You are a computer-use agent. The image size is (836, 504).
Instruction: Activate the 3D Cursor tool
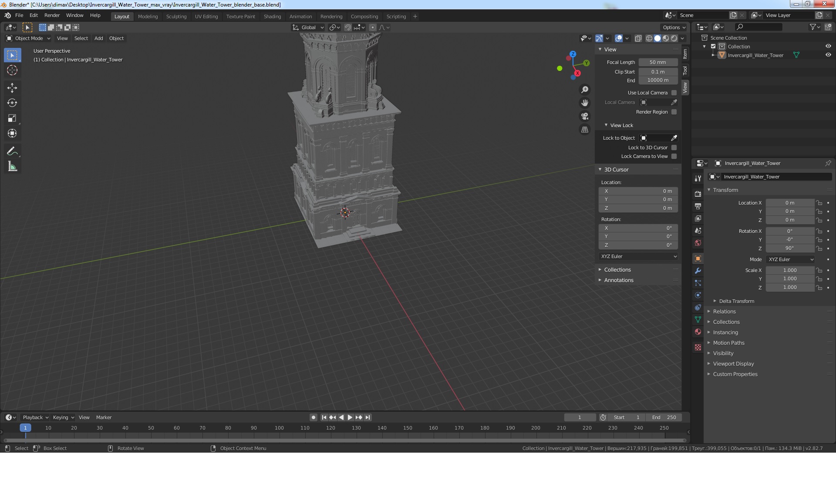pos(12,70)
